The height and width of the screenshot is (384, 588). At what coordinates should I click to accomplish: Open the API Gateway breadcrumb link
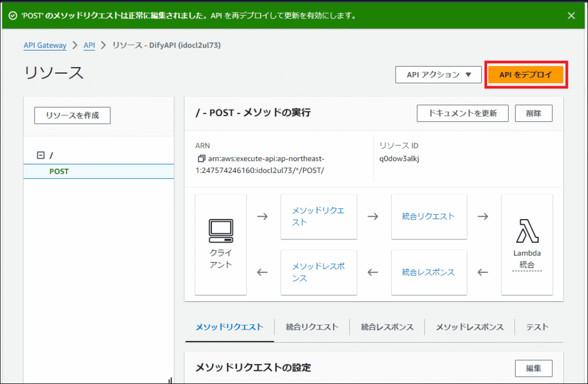[45, 45]
